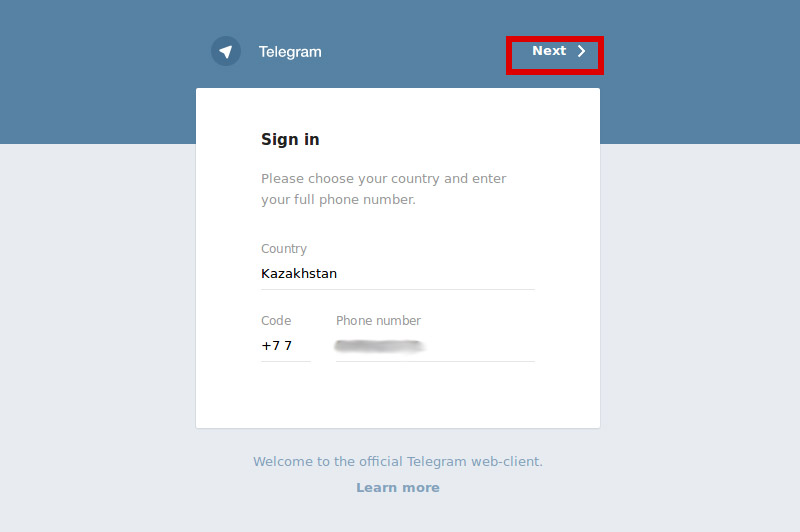
Task: Click the Sign in heading
Action: [x=290, y=139]
